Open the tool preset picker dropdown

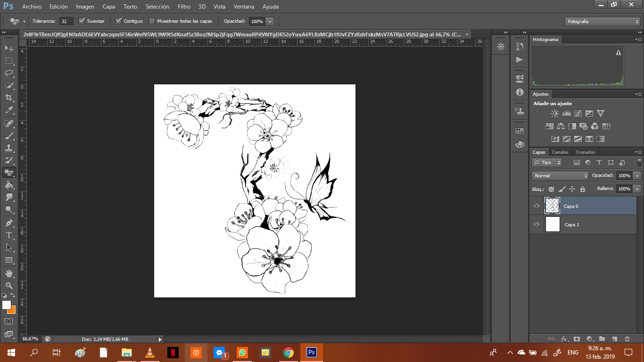pos(24,22)
